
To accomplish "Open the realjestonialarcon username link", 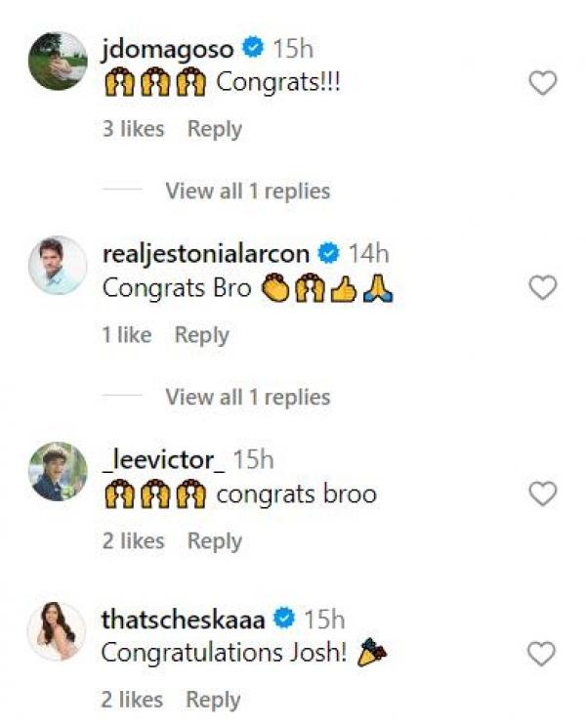I will (205, 254).
